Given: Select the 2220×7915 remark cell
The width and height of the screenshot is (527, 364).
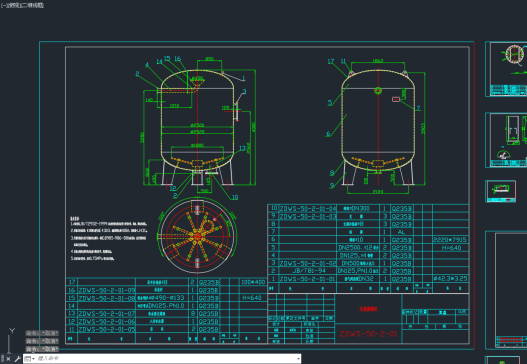Looking at the screenshot, I should tap(450, 240).
